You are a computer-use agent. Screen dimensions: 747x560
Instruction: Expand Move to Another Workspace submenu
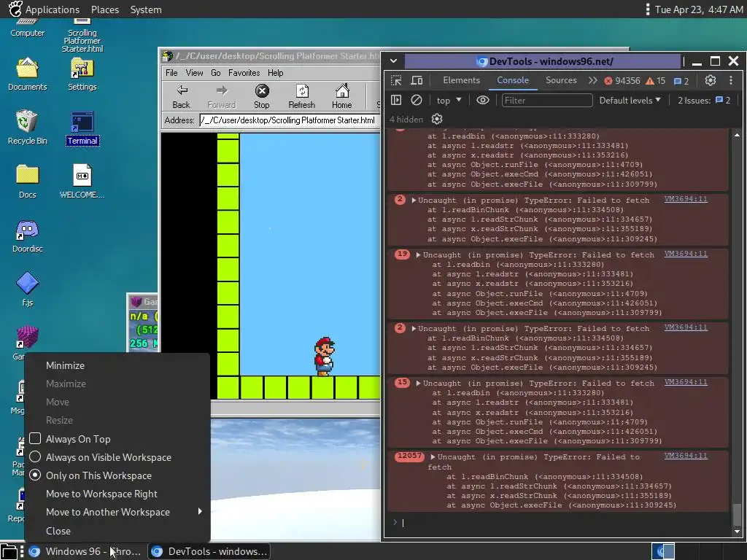pos(117,512)
